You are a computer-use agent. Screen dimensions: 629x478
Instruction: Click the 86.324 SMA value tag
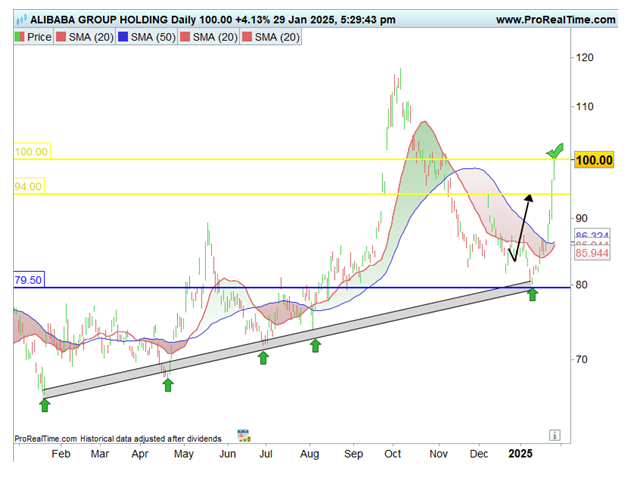click(x=592, y=235)
